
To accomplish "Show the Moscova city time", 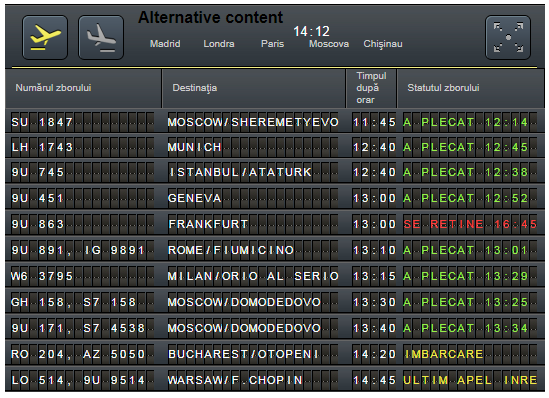I will click(329, 44).
